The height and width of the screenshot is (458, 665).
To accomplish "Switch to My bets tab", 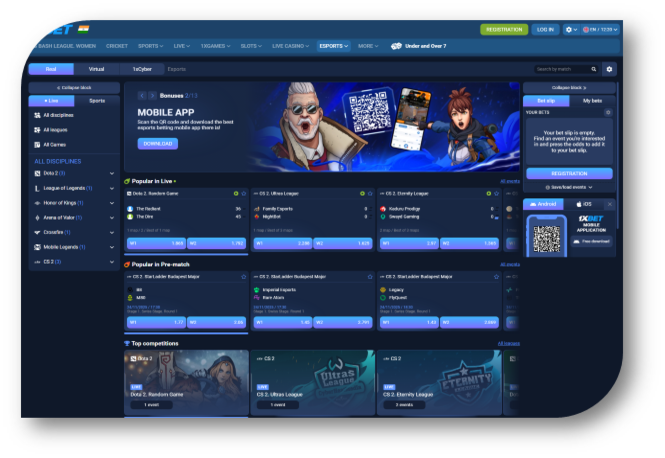I will [592, 101].
